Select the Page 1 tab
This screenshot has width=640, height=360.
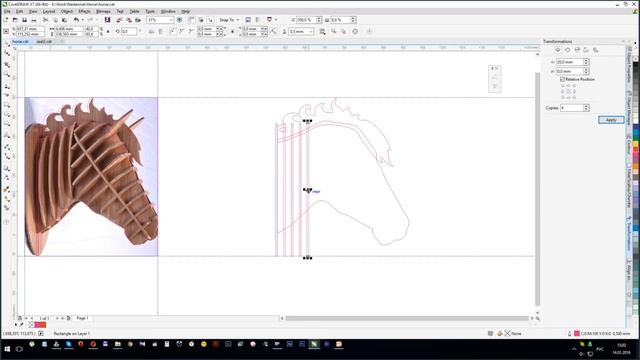pos(82,318)
